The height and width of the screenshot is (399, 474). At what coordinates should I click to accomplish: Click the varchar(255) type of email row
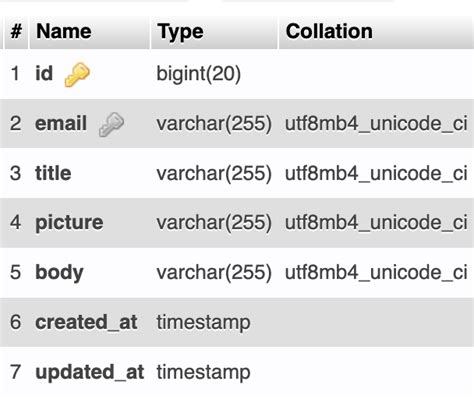pos(214,124)
